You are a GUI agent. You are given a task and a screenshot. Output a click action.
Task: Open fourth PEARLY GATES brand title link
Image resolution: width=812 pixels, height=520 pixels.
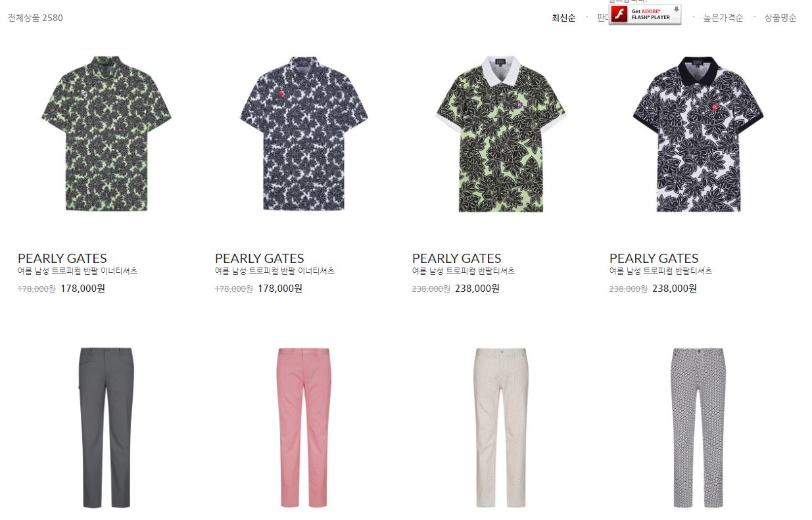(654, 258)
